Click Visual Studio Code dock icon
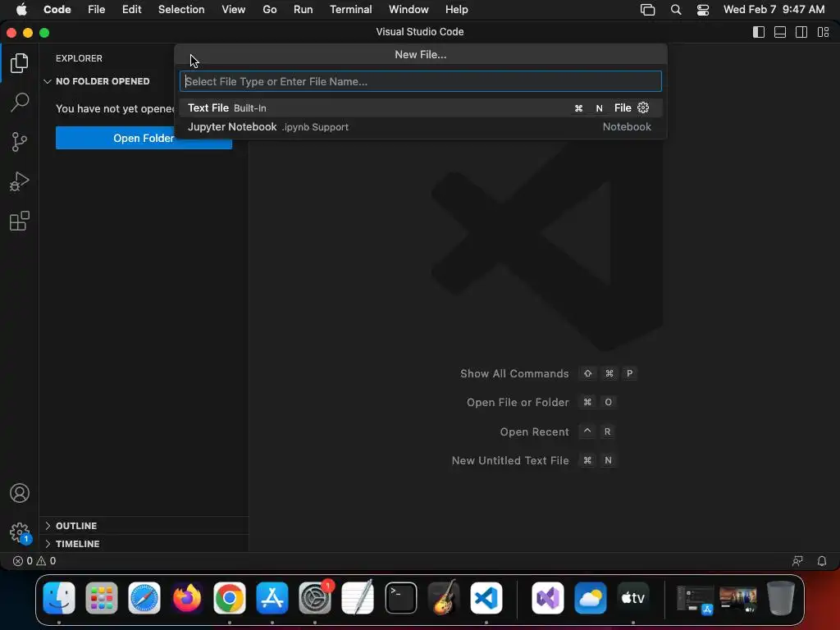Image resolution: width=840 pixels, height=630 pixels. coord(486,598)
